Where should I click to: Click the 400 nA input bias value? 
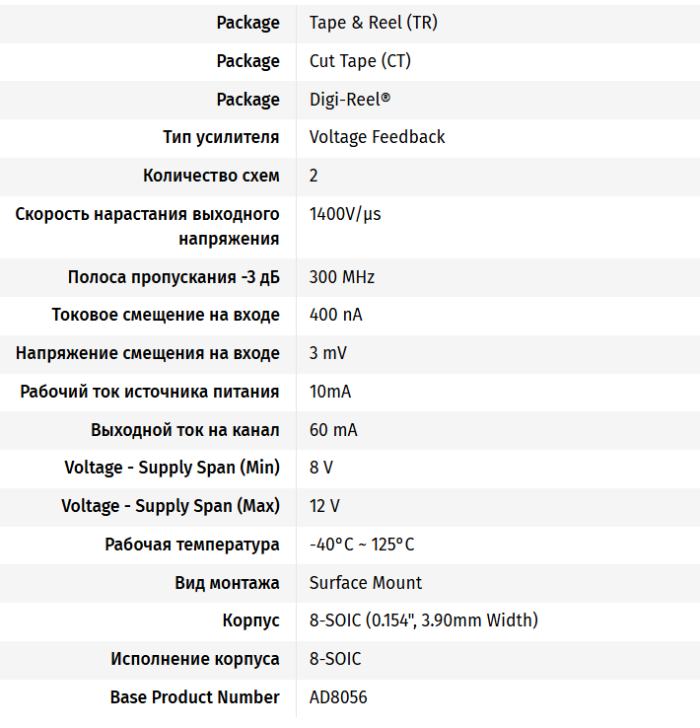pos(335,315)
